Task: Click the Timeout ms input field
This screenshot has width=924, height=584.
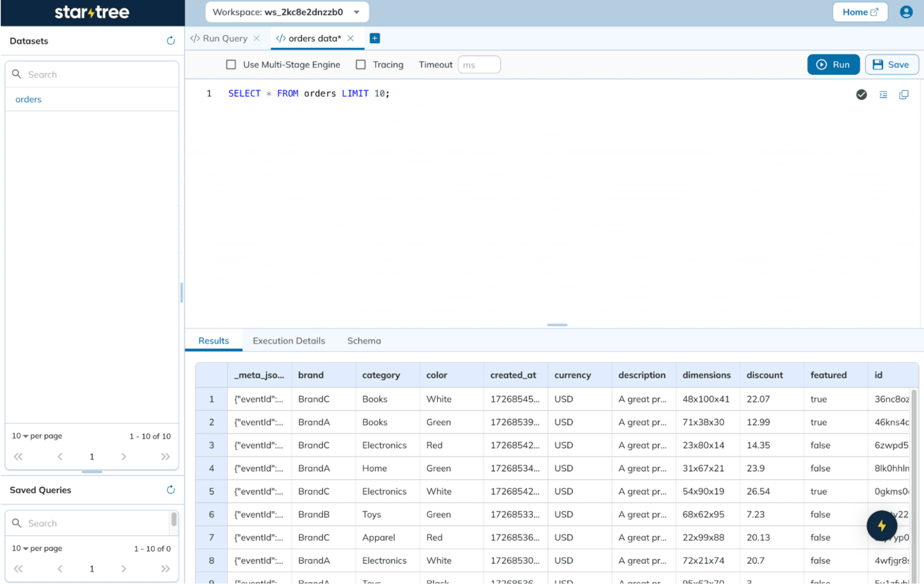Action: 479,64
